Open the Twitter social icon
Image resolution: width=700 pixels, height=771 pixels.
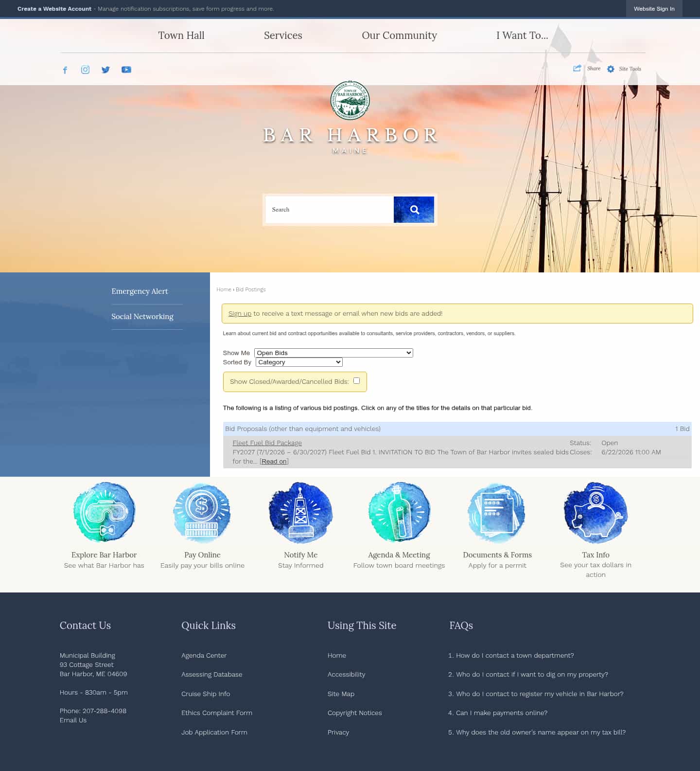(105, 70)
